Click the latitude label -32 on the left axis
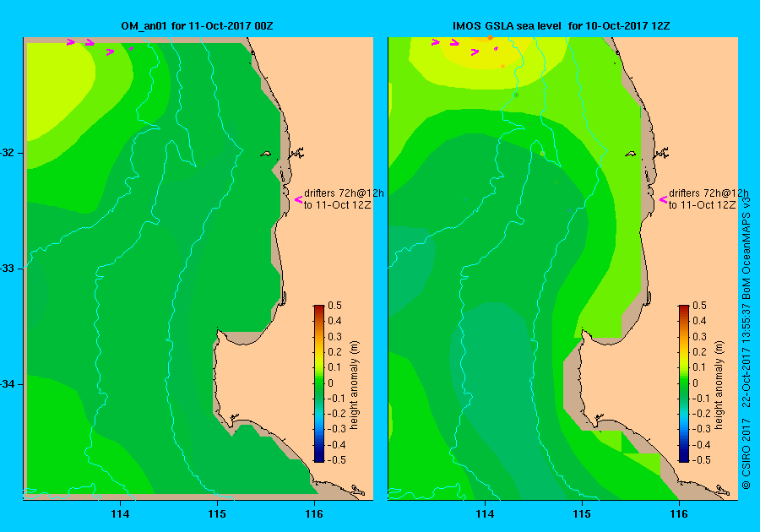Image resolution: width=760 pixels, height=532 pixels. (8, 153)
